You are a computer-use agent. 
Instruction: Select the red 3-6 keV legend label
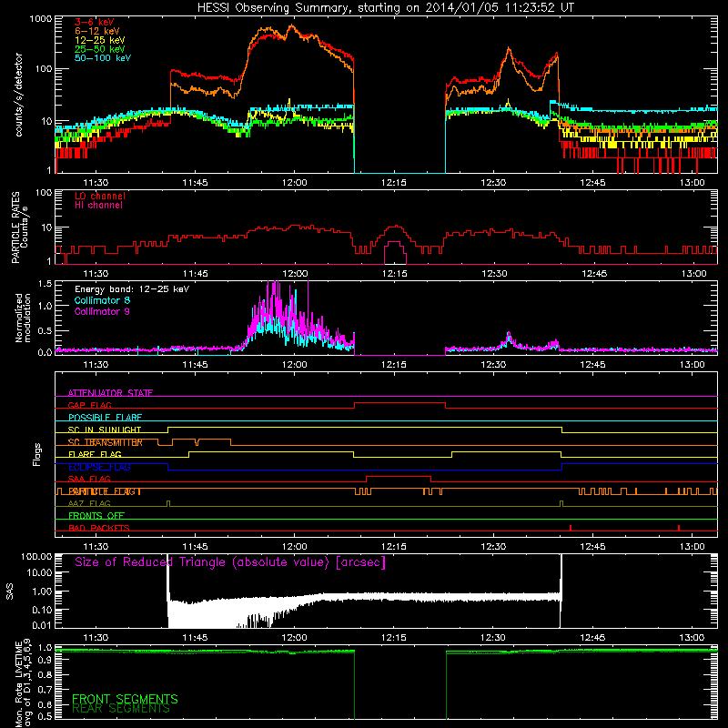95,22
